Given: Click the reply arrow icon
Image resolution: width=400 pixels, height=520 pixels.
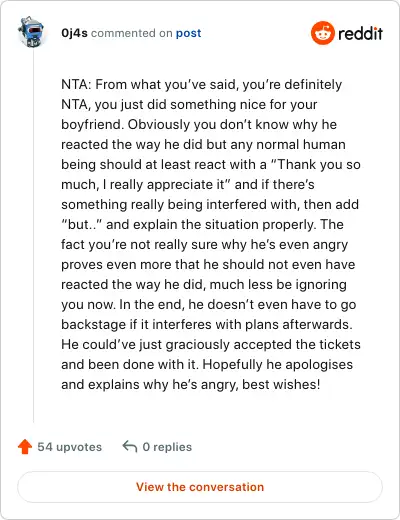Looking at the screenshot, I should pyautogui.click(x=130, y=446).
